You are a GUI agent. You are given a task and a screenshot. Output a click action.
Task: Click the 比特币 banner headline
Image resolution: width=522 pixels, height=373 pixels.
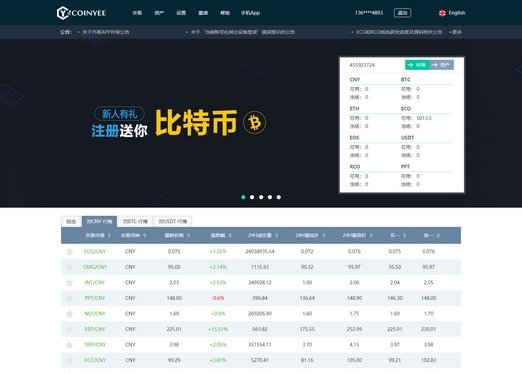coord(196,123)
